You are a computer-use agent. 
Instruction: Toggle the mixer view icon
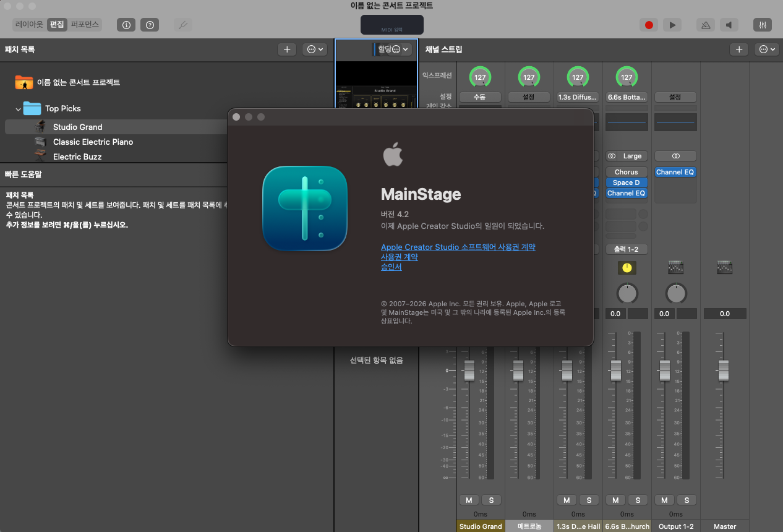pos(762,25)
